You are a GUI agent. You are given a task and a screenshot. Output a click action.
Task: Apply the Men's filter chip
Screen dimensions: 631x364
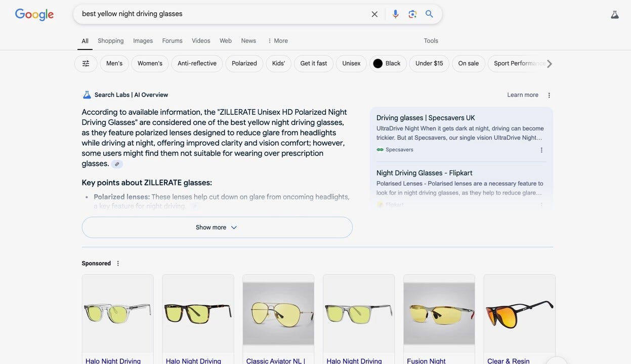tap(114, 64)
